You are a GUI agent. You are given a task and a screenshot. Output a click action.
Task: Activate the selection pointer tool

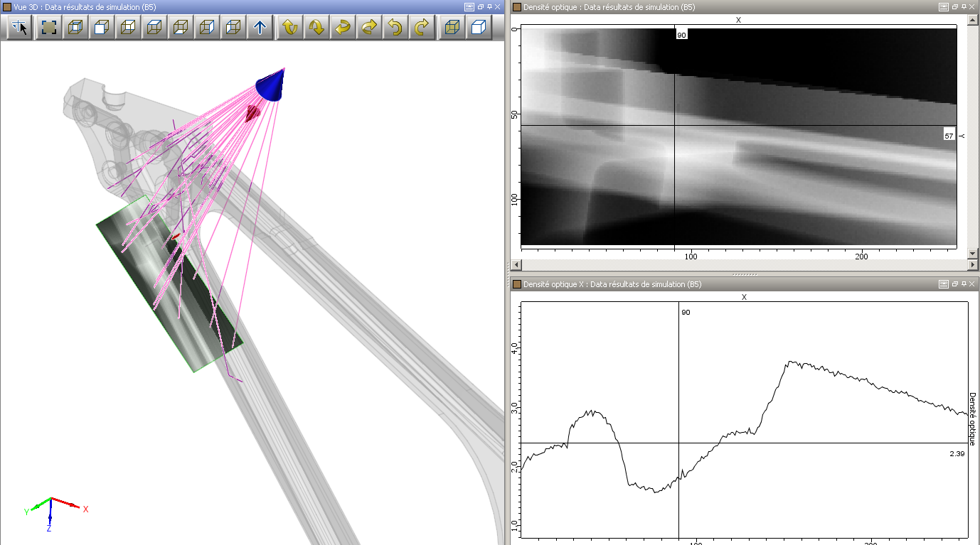coord(20,28)
